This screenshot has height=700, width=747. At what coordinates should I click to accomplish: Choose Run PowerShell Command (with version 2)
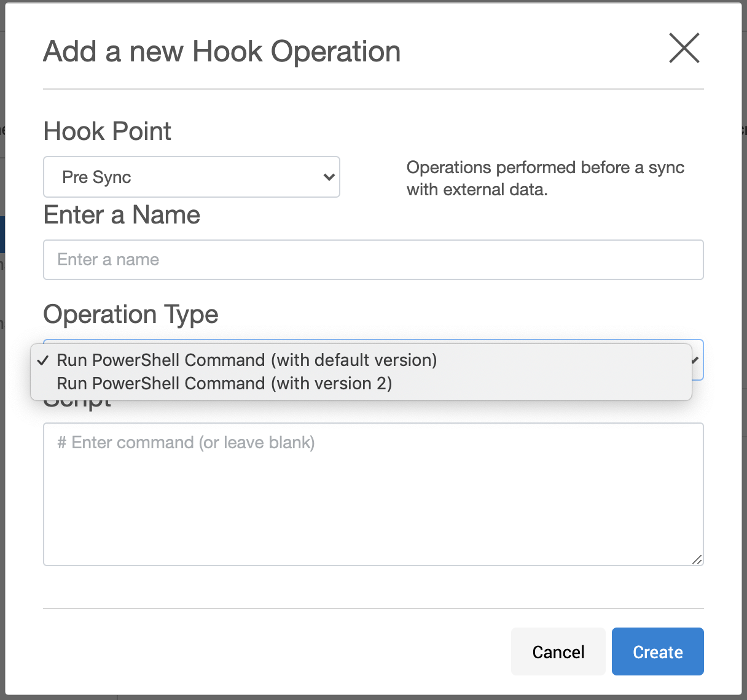coord(224,384)
